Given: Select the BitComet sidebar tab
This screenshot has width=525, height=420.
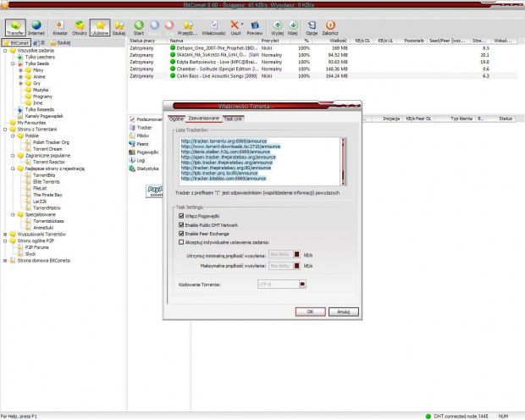Looking at the screenshot, I should click(16, 43).
